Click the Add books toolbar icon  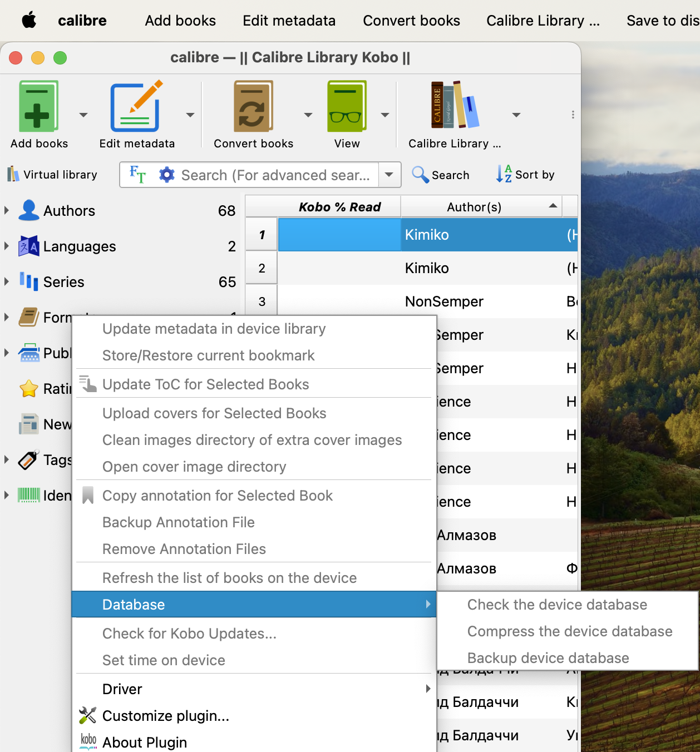click(38, 107)
